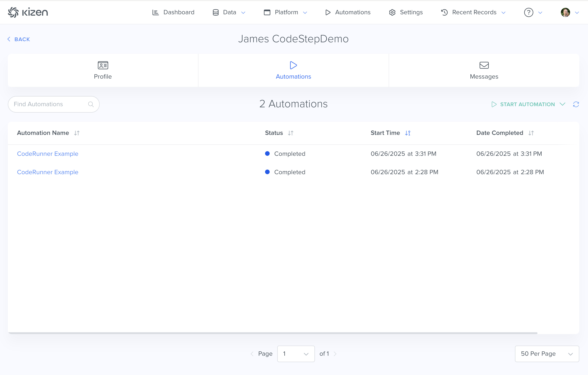Expand the Start Automation dropdown arrow
The width and height of the screenshot is (588, 375).
point(562,104)
